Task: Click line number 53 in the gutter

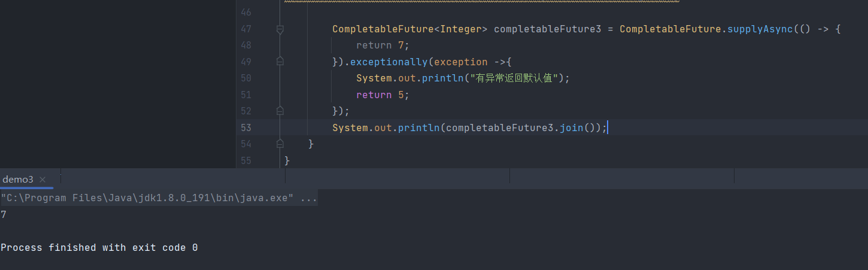Action: tap(245, 128)
